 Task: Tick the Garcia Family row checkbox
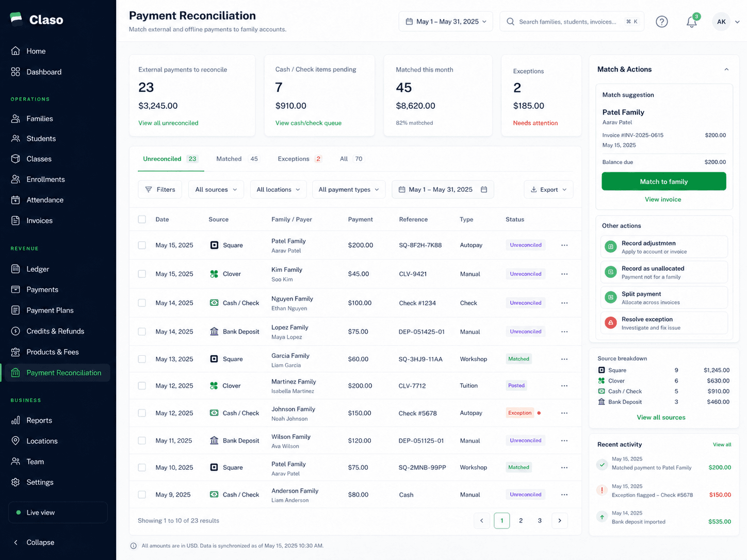point(142,359)
